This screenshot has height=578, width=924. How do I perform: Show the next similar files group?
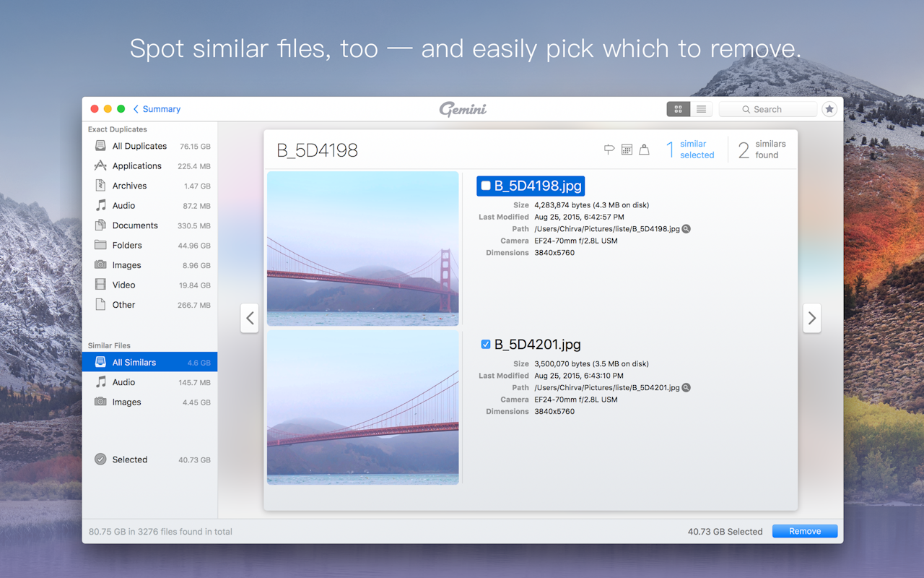pos(811,318)
